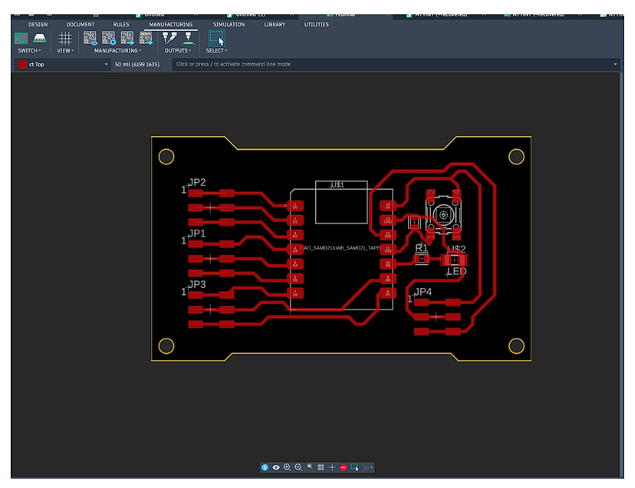Screen dimensions: 635x488
Task: Click the command line input field
Action: 396,64
